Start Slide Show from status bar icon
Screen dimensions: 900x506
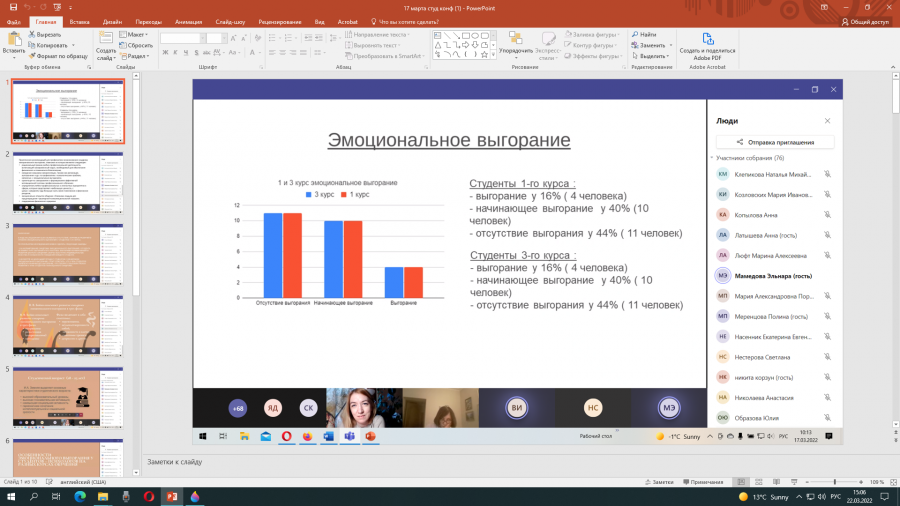(x=794, y=482)
